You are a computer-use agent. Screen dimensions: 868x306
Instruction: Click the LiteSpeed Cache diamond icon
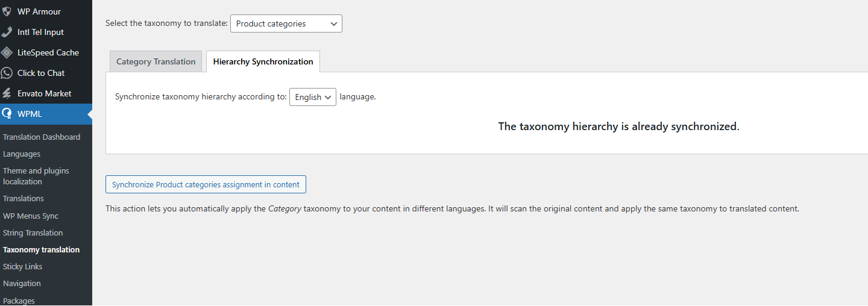point(7,52)
